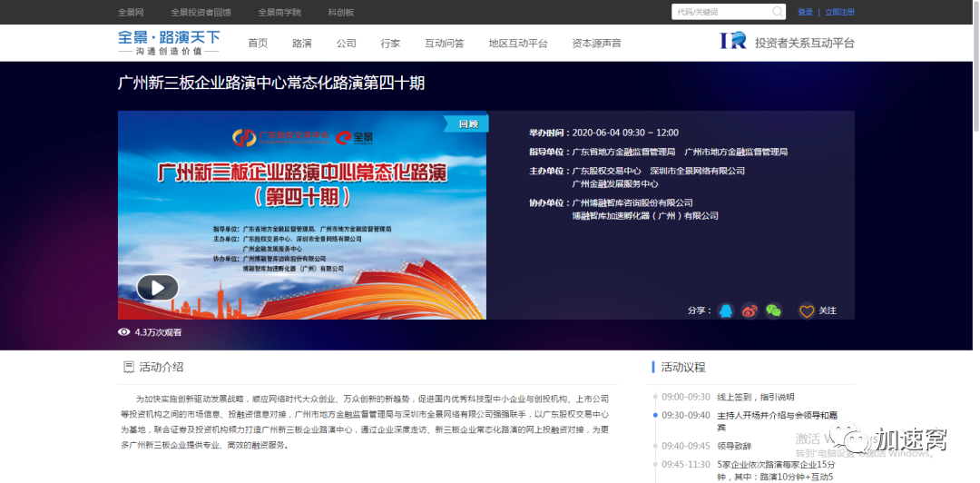Click the 登录 login link
The height and width of the screenshot is (483, 980).
(805, 12)
